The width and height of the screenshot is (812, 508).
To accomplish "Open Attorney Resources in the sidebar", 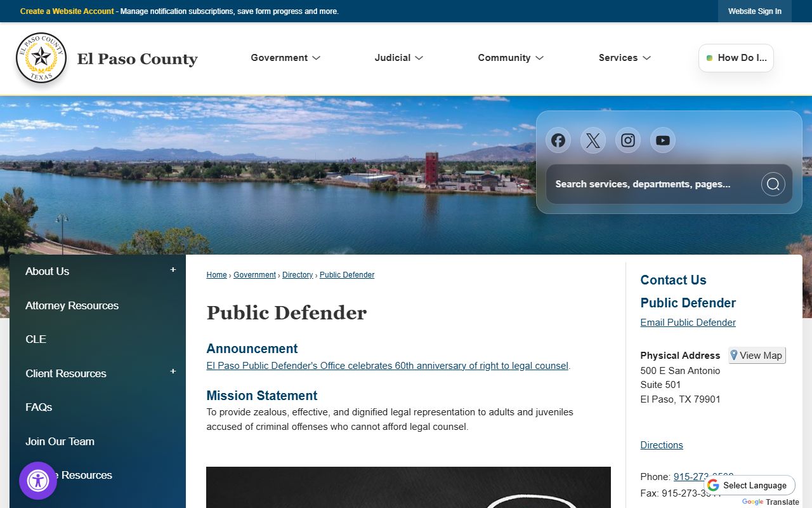I will click(x=72, y=305).
